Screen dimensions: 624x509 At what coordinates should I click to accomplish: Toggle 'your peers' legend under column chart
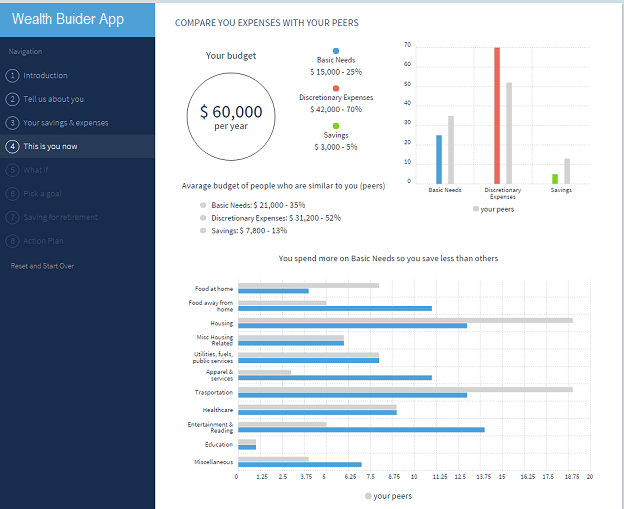tap(493, 209)
